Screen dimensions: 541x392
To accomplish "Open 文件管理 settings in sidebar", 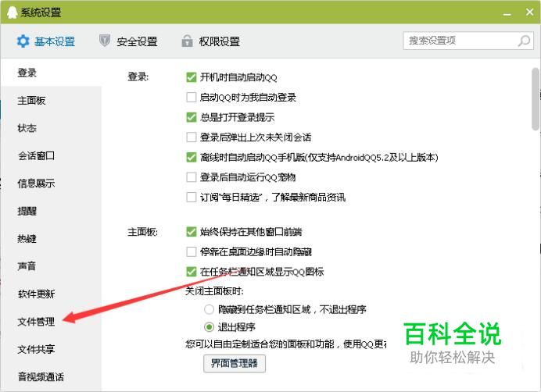I will pyautogui.click(x=52, y=321).
